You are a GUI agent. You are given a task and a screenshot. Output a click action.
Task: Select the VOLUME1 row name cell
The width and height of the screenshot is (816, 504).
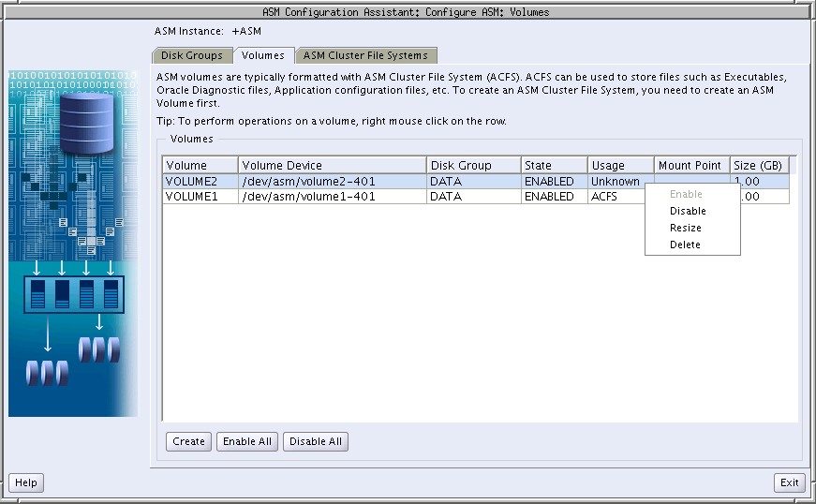pyautogui.click(x=200, y=197)
